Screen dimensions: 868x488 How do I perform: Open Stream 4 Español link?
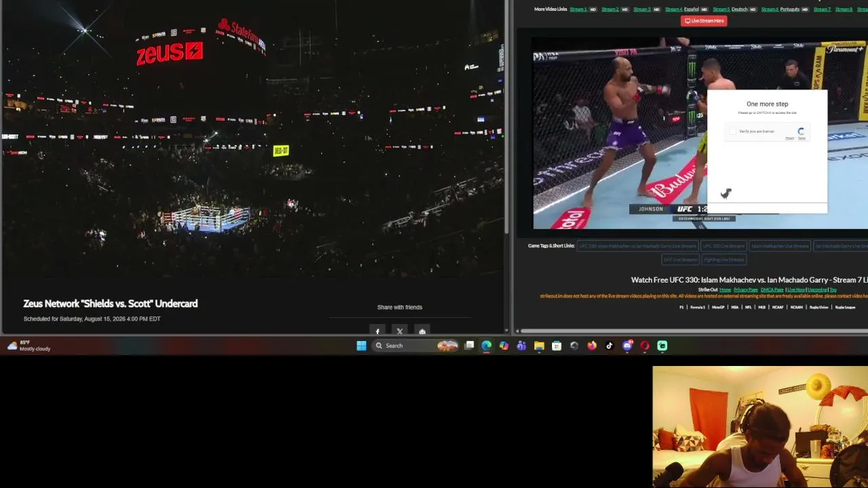[682, 9]
